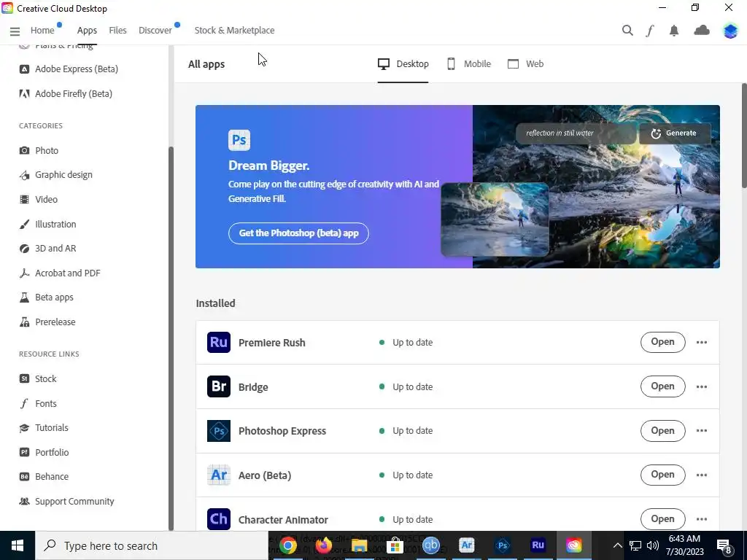Open more options for Aero (Beta)
The height and width of the screenshot is (560, 747).
pos(701,475)
